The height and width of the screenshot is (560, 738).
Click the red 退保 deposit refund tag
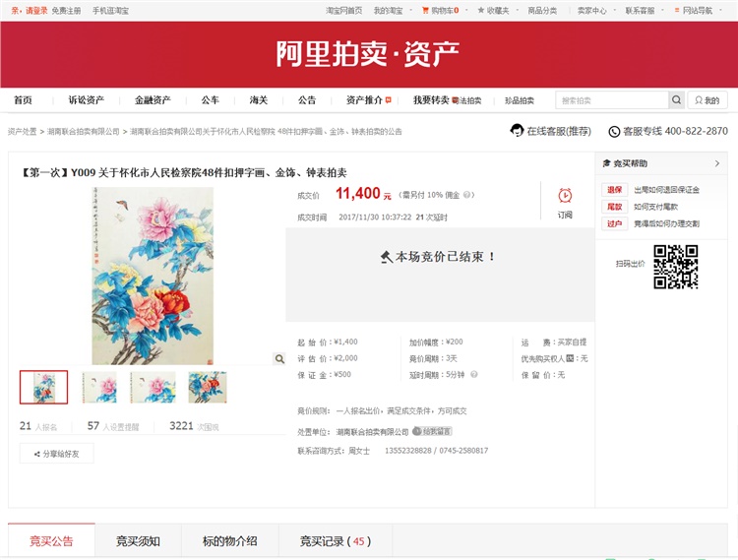[614, 190]
